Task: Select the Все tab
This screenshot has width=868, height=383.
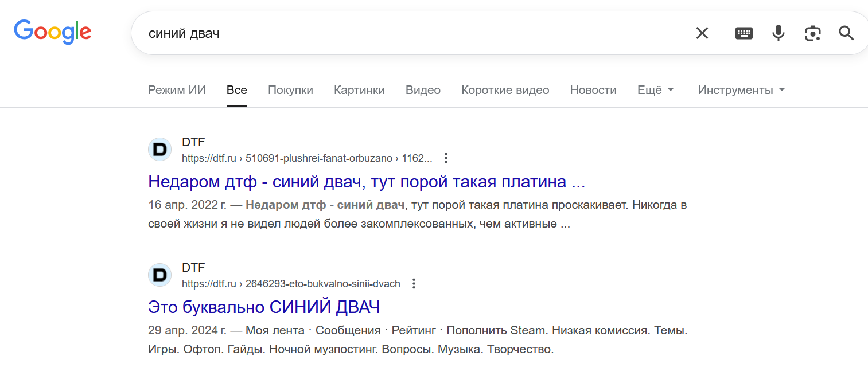Action: click(237, 90)
